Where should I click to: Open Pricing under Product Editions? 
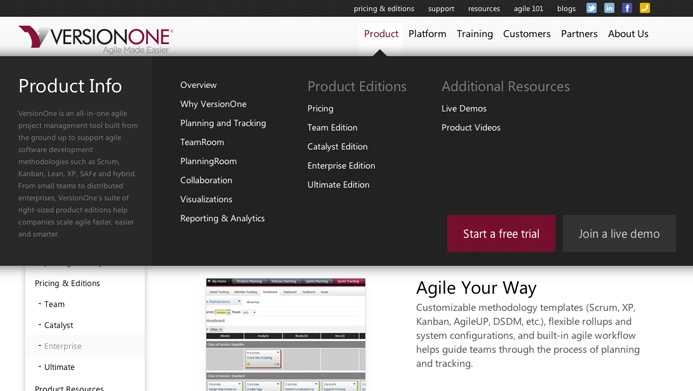click(320, 109)
